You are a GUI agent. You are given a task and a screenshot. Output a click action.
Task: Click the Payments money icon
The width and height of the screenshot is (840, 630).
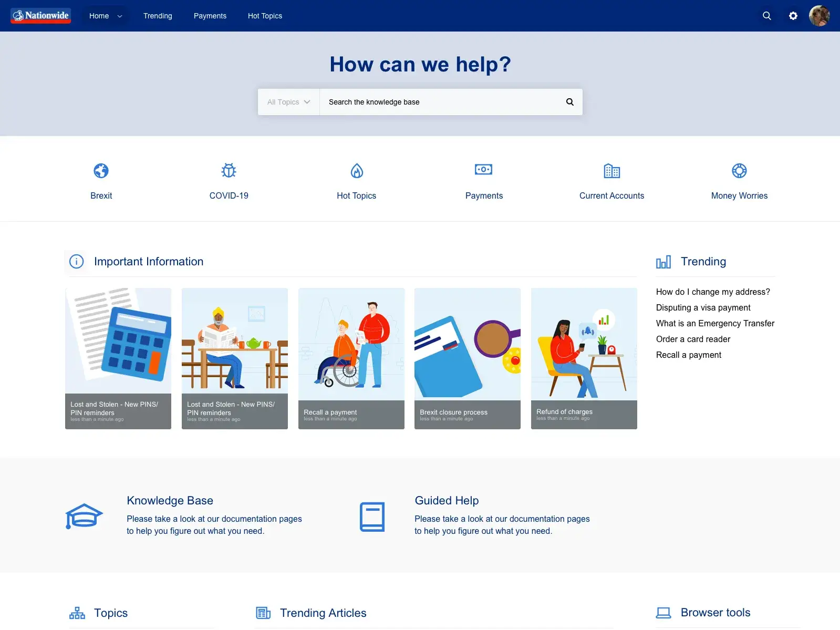[x=483, y=170]
